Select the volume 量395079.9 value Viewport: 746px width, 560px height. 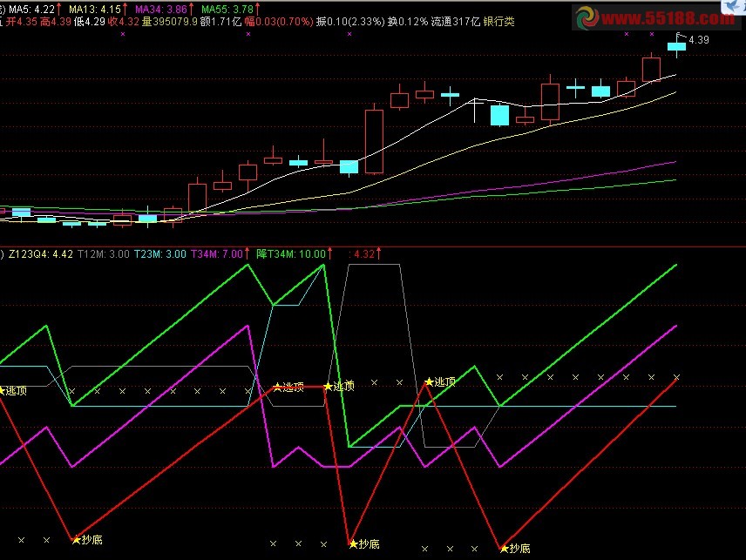tap(169, 22)
